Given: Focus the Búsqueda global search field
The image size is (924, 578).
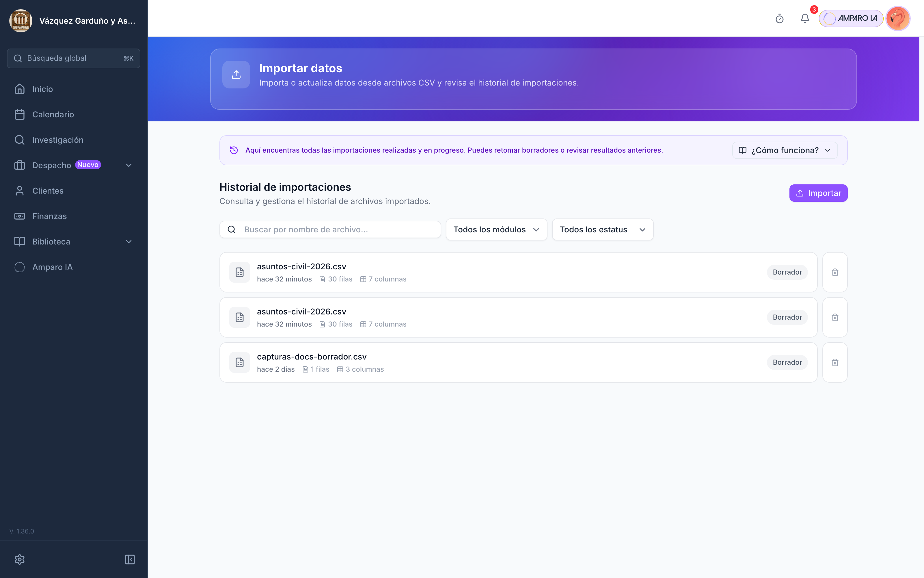Looking at the screenshot, I should click(x=74, y=58).
